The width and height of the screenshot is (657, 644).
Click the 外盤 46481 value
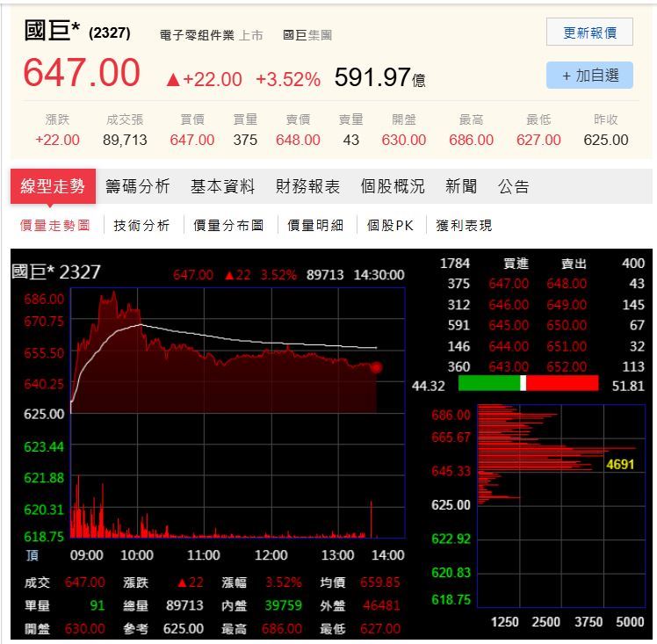coord(381,605)
